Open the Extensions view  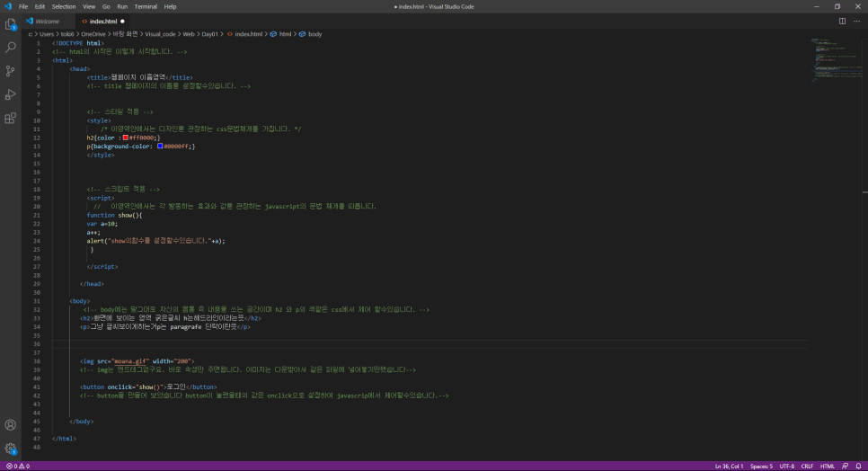[x=11, y=119]
